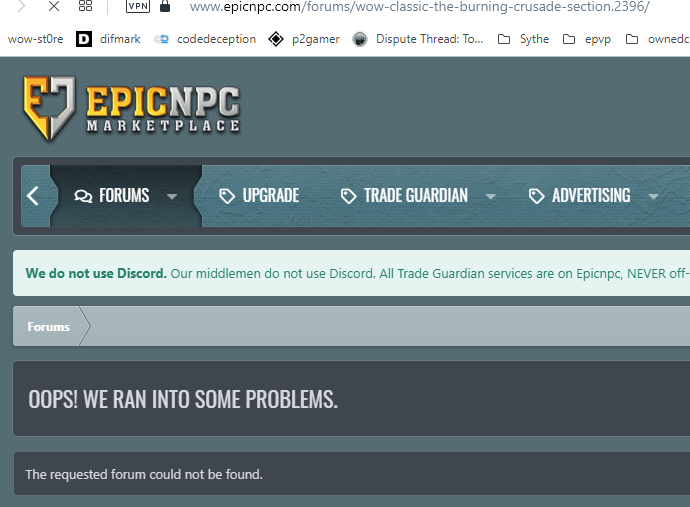Click the Upgrade tag icon
690x507 pixels.
[227, 196]
